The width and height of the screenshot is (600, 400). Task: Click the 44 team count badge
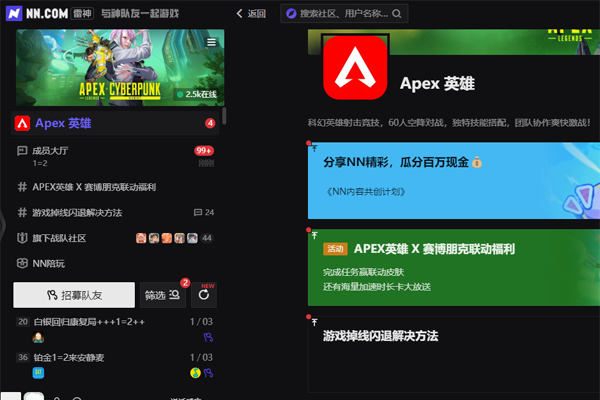click(x=207, y=238)
